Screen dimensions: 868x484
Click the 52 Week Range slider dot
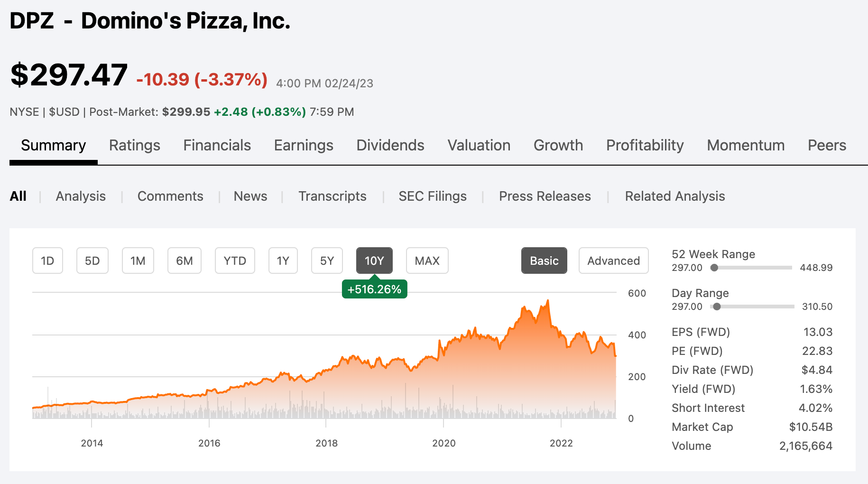(714, 268)
